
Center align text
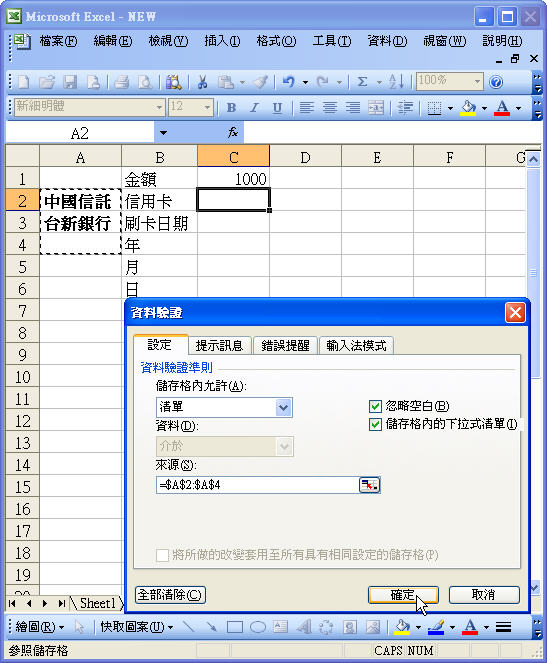pyautogui.click(x=330, y=108)
